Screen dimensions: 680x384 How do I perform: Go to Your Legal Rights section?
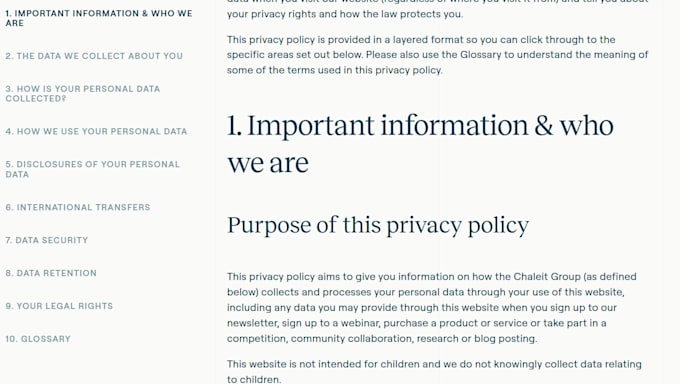59,306
